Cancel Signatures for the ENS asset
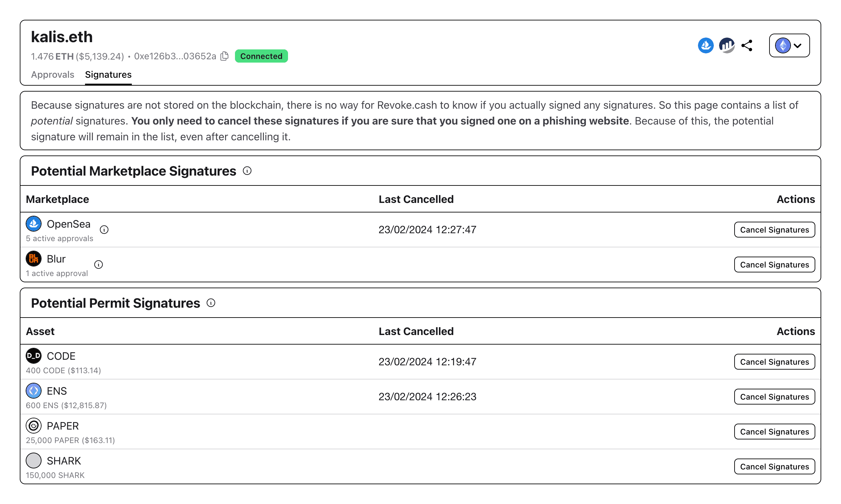841x504 pixels. click(x=774, y=396)
